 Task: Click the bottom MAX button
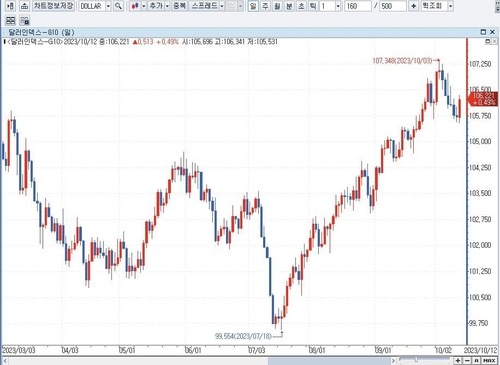tap(489, 360)
